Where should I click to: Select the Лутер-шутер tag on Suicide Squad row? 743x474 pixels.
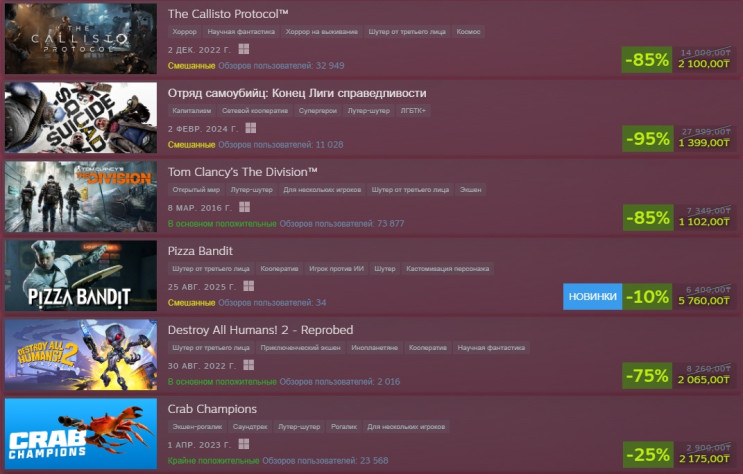[x=369, y=110]
